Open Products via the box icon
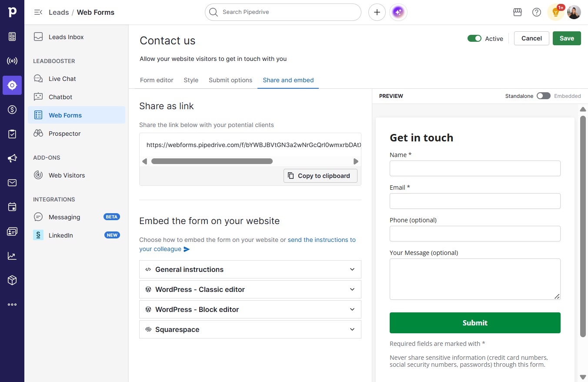 click(x=12, y=280)
